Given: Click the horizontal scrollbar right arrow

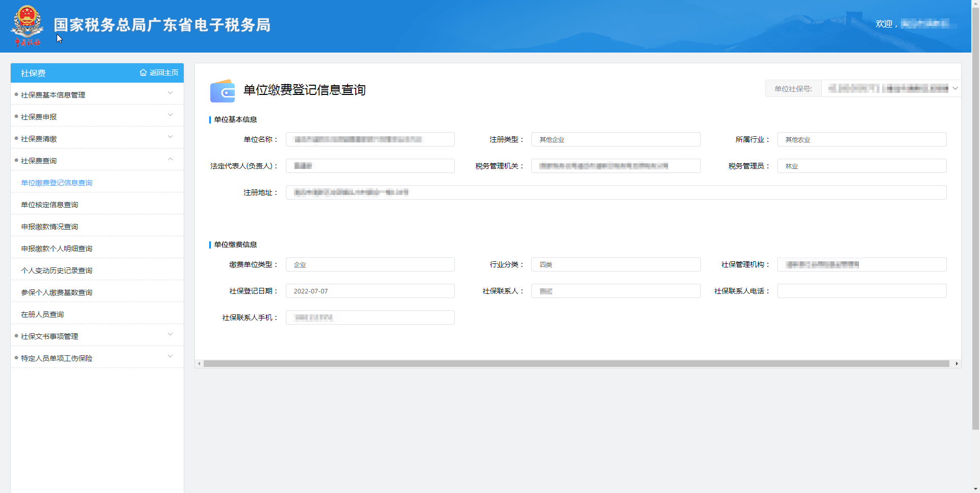Looking at the screenshot, I should click(957, 364).
